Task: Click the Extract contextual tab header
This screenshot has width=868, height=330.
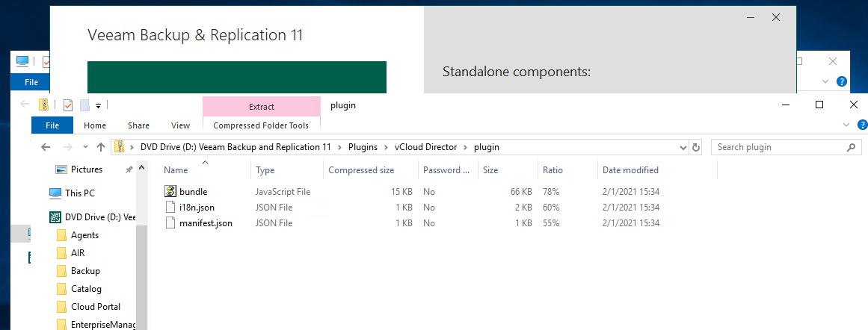Action: click(x=261, y=107)
